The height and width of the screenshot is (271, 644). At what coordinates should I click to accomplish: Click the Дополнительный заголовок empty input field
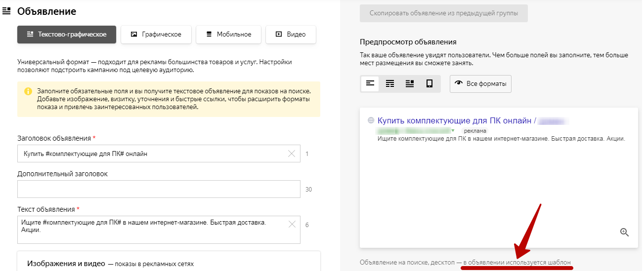158,189
